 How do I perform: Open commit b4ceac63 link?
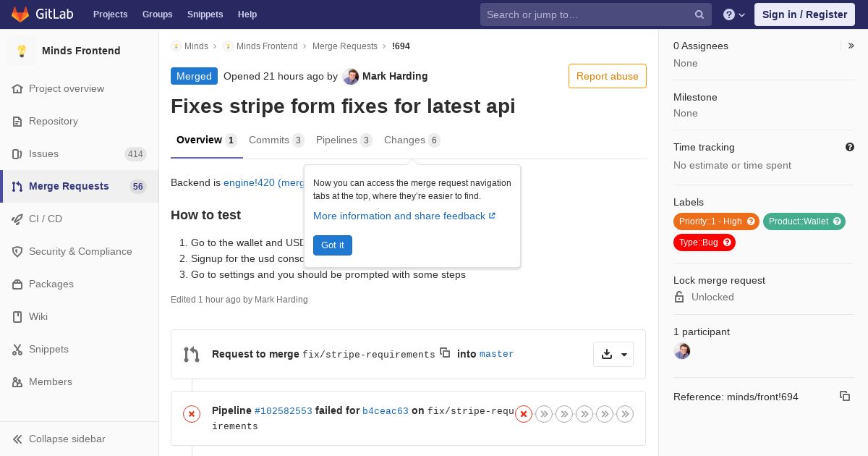(x=386, y=410)
